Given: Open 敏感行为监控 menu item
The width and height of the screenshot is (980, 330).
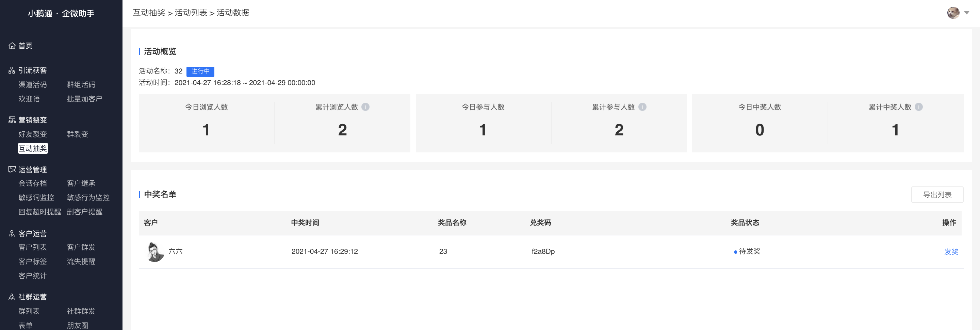Looking at the screenshot, I should coord(88,198).
